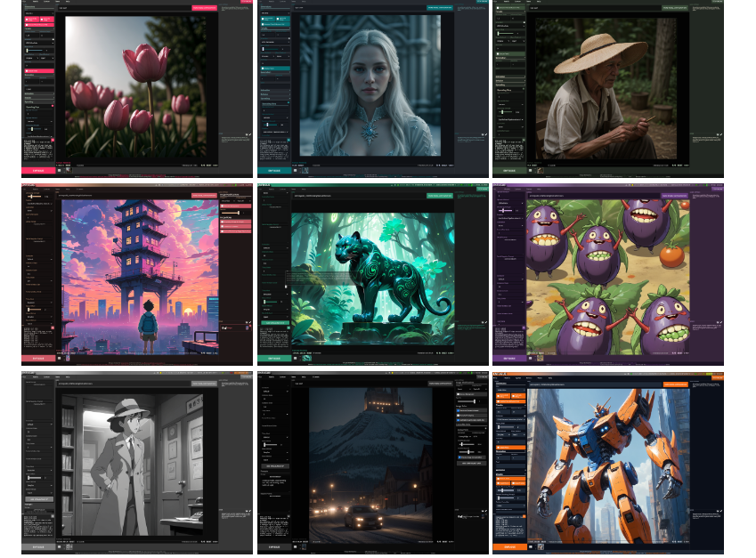Open the File menu in the tulip window
756x558 pixels.
pos(25,3)
